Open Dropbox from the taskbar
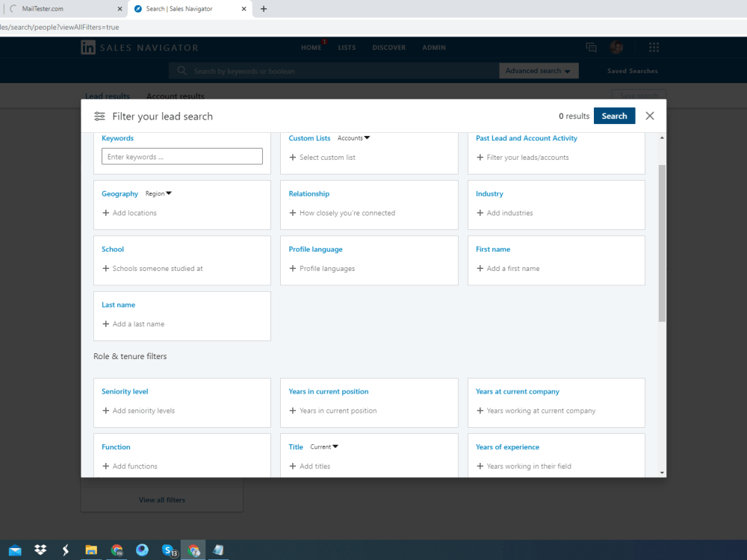 click(x=40, y=550)
